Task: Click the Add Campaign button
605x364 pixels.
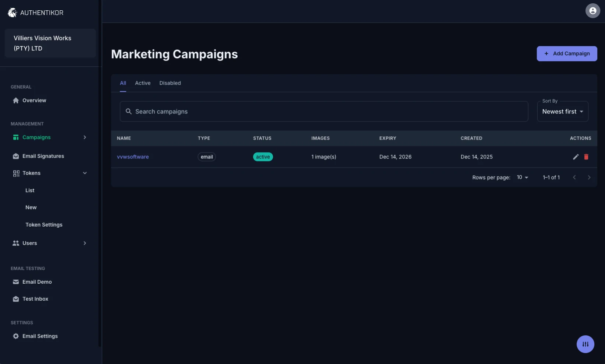Action: [x=567, y=53]
